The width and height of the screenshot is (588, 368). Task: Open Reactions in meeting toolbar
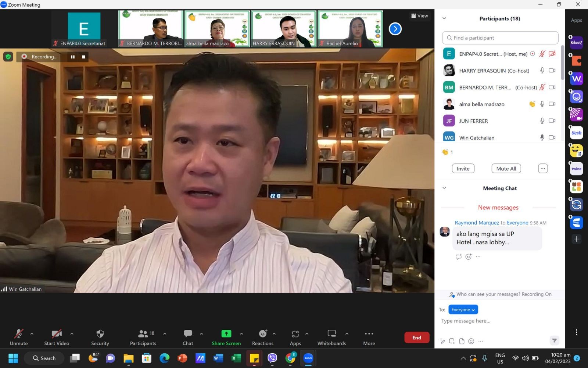262,337
